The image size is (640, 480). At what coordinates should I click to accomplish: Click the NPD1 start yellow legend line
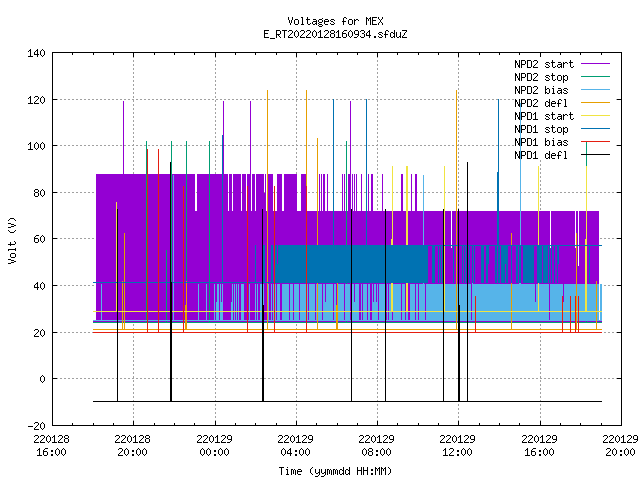(595, 116)
